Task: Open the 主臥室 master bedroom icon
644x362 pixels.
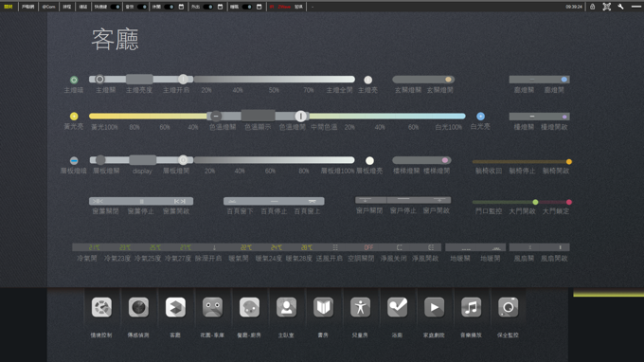Action: (286, 307)
